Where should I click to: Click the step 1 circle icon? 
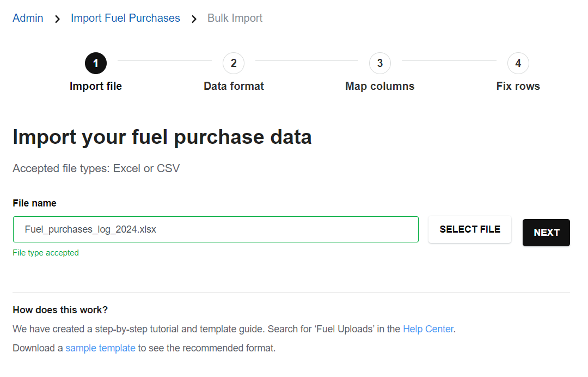tap(96, 63)
